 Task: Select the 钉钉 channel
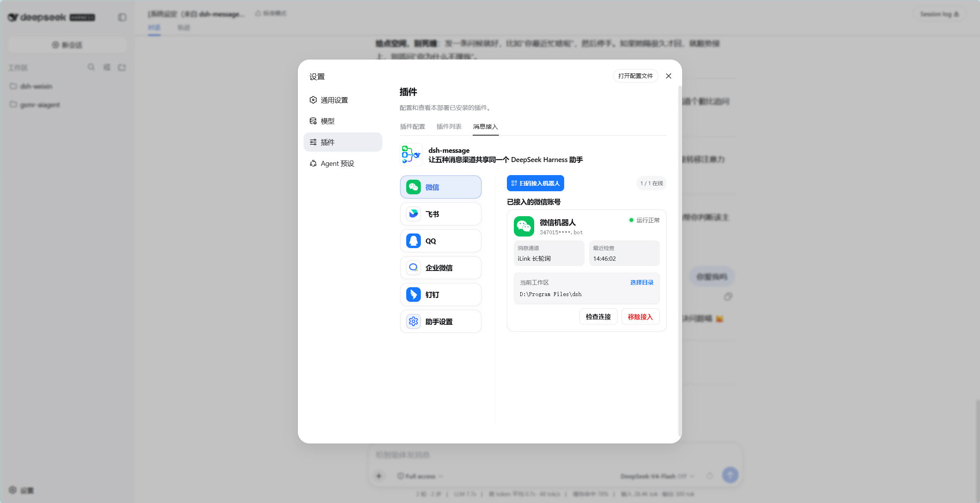click(440, 295)
